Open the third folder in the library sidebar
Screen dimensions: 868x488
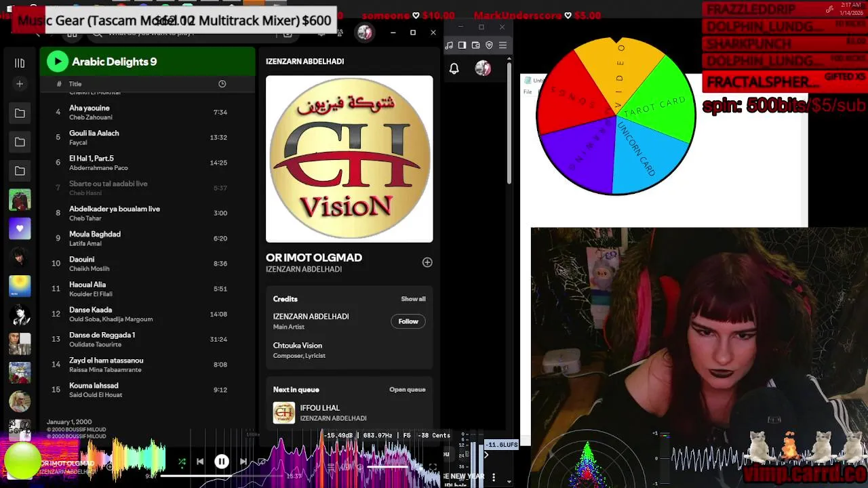coord(20,171)
